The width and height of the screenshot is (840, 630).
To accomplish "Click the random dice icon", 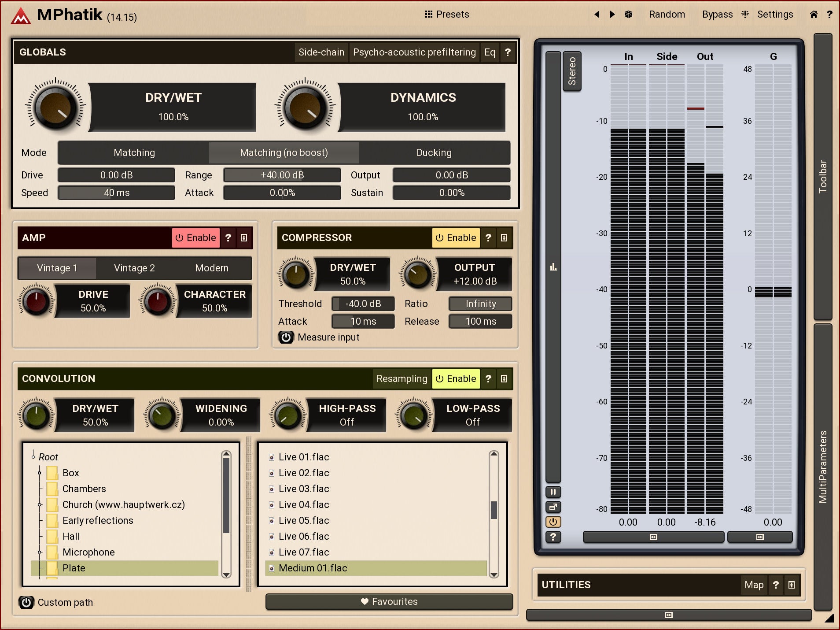I will tap(628, 15).
